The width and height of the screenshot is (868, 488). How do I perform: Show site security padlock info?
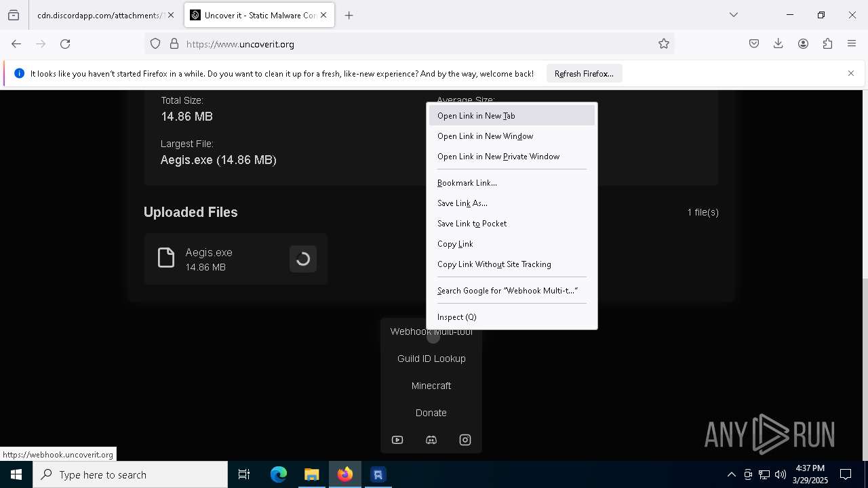pyautogui.click(x=174, y=44)
